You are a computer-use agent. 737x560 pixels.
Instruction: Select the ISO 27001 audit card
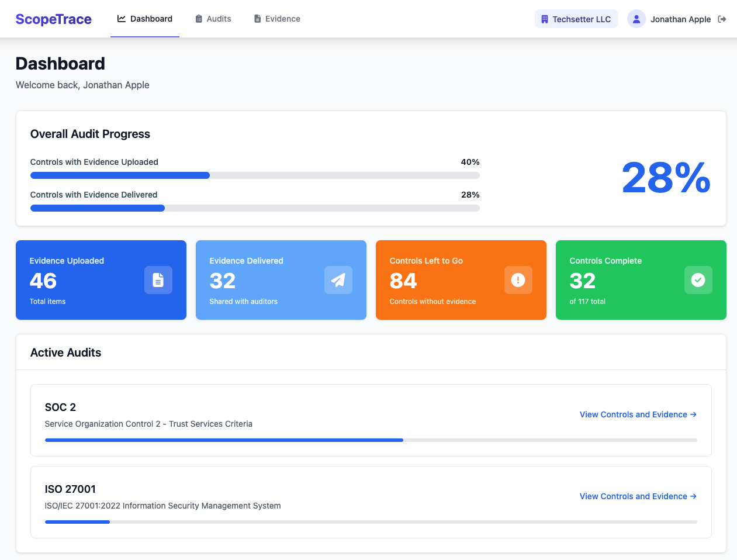(371, 502)
